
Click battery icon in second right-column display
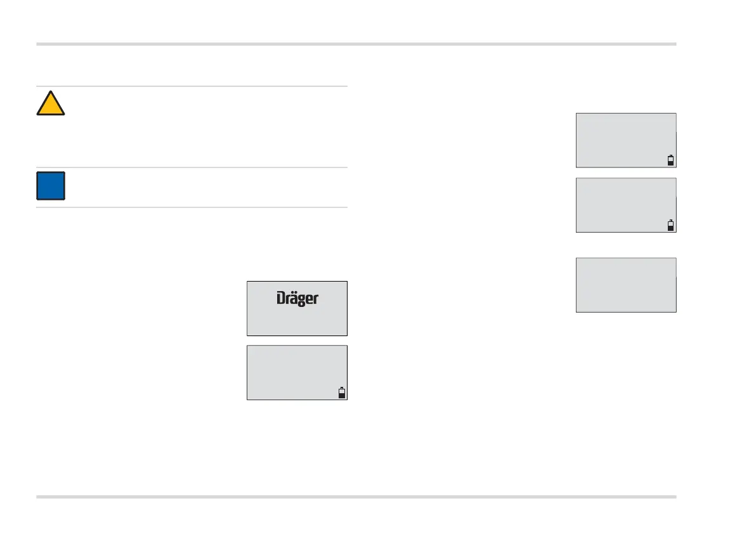click(670, 225)
